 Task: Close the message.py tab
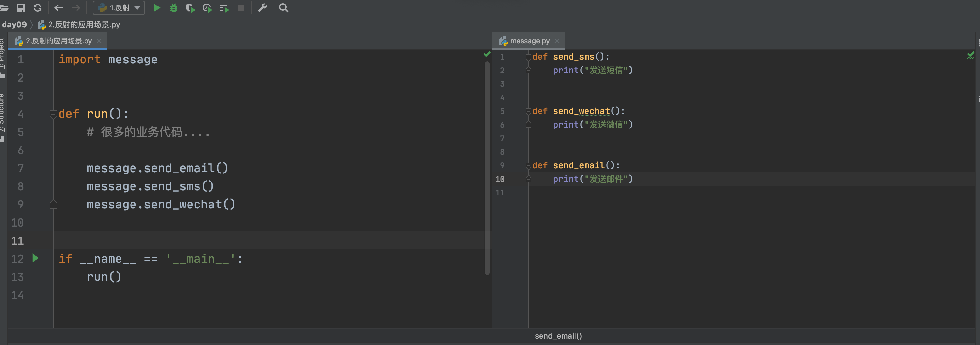click(x=557, y=41)
